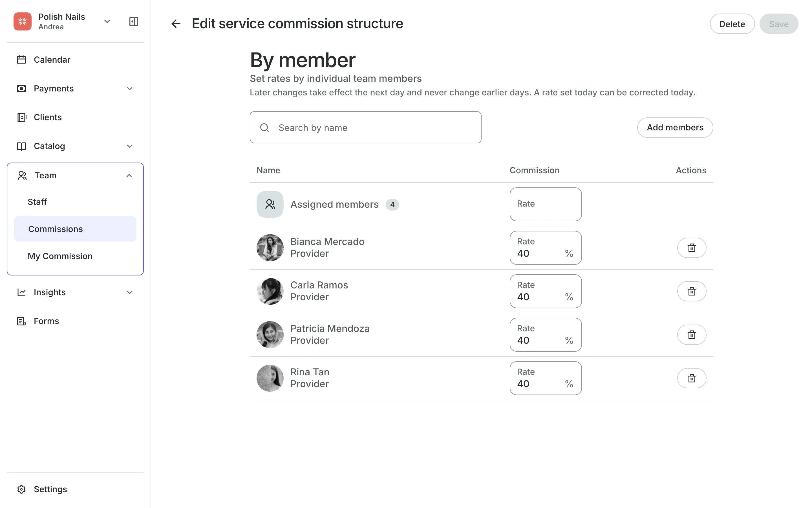This screenshot has width=812, height=508.
Task: Click the Name column header
Action: point(268,170)
